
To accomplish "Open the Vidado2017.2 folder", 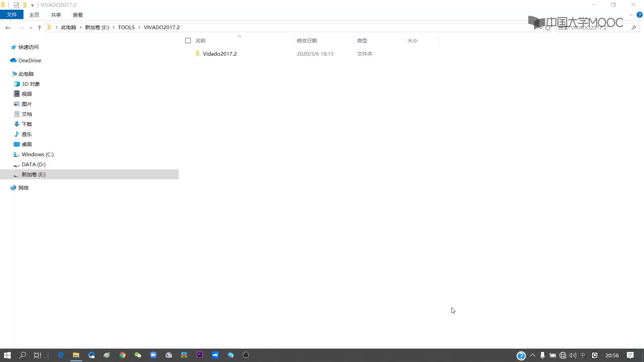I will [x=219, y=54].
